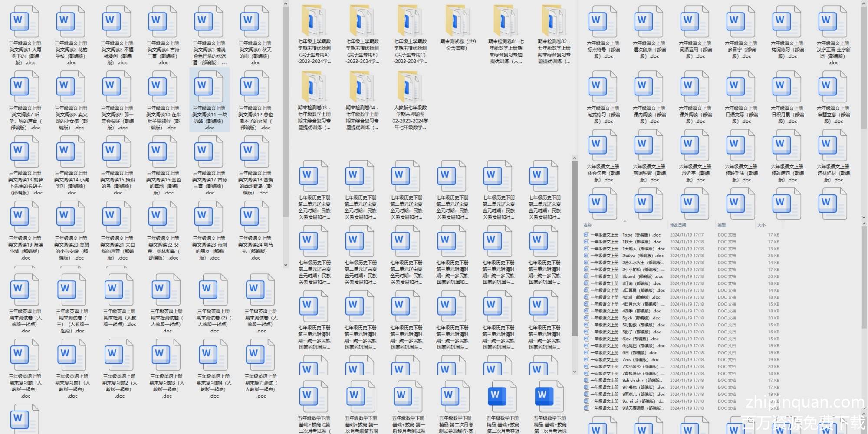The height and width of the screenshot is (434, 868).
Task: Sort list by 类型 column header
Action: click(x=722, y=225)
